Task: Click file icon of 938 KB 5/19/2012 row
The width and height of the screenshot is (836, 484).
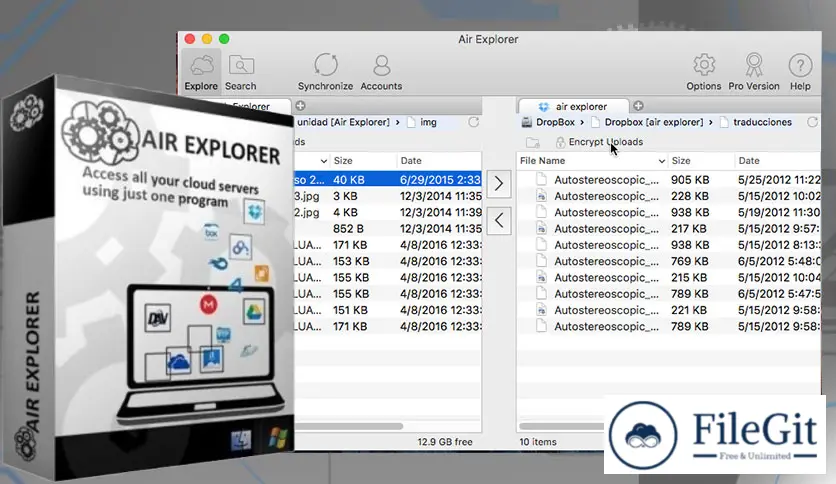Action: click(541, 212)
